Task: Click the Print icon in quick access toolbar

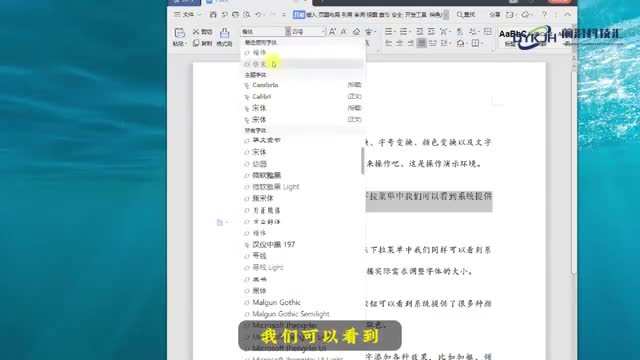Action: (x=236, y=15)
